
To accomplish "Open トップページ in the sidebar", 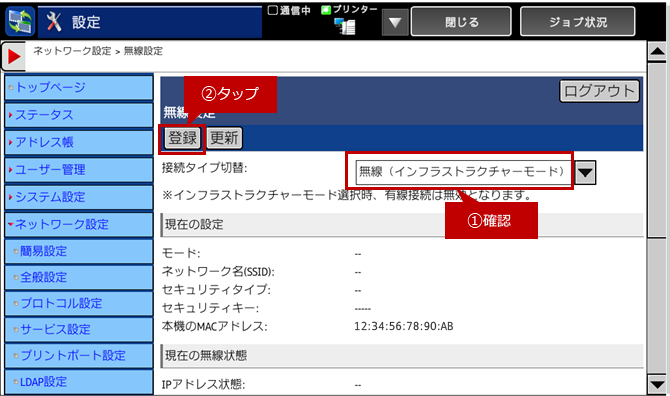I will 79,88.
